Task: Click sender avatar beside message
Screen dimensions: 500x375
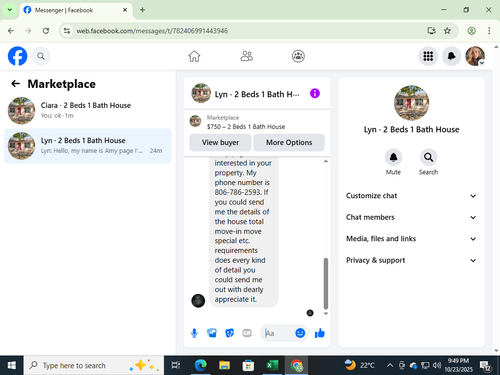Action: [198, 301]
